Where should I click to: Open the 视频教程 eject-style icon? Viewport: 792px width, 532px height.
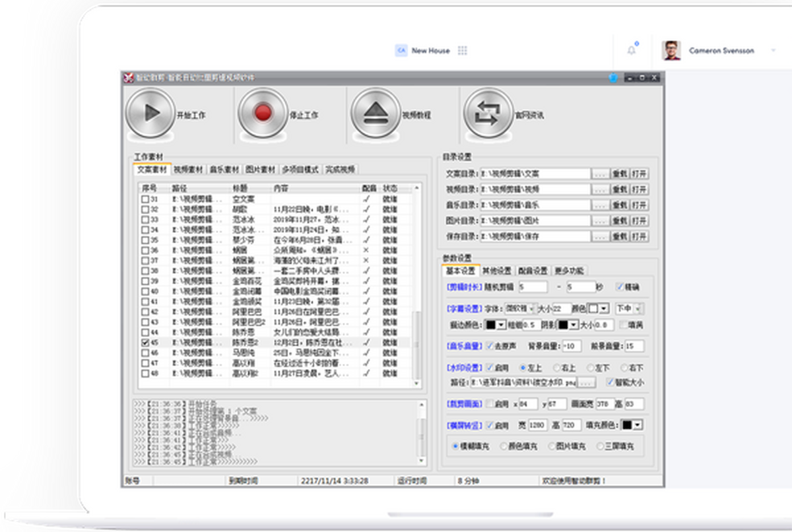[376, 114]
